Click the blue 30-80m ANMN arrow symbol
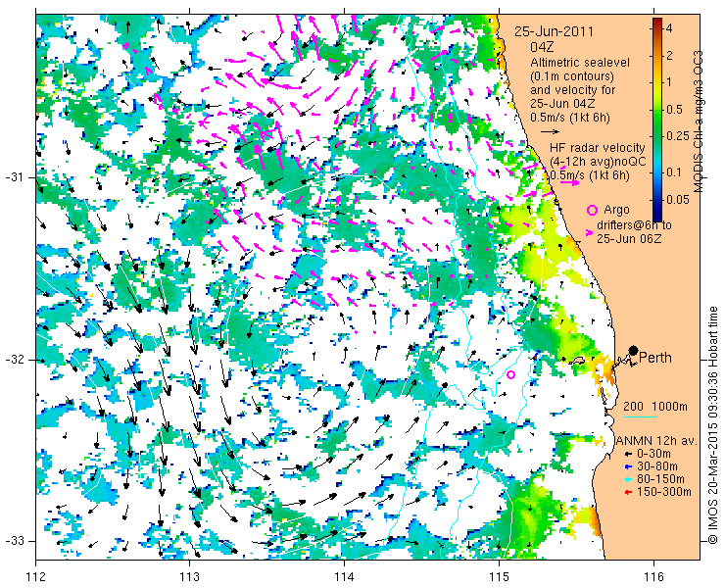Image resolution: width=725 pixels, height=588 pixels. pyautogui.click(x=628, y=466)
